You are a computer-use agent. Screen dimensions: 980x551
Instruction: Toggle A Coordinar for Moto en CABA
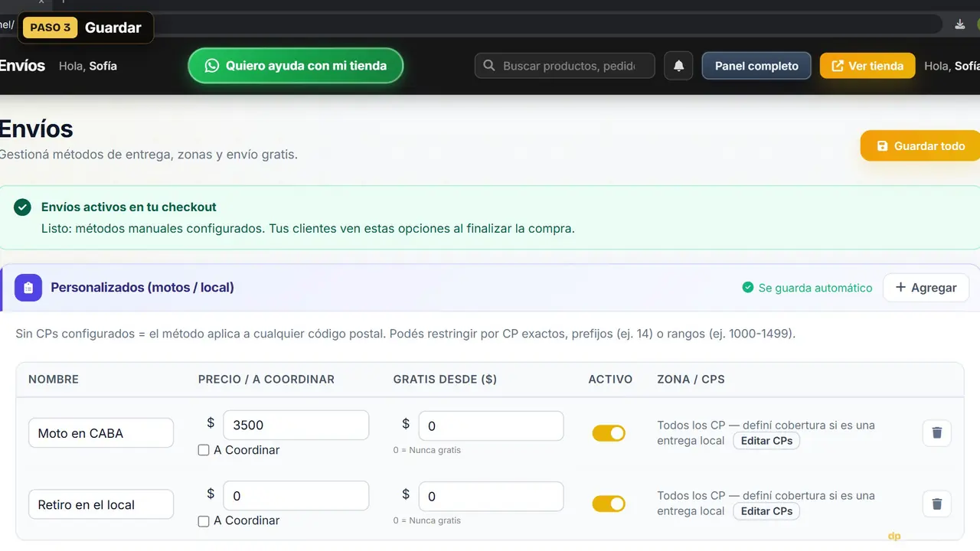pos(204,450)
